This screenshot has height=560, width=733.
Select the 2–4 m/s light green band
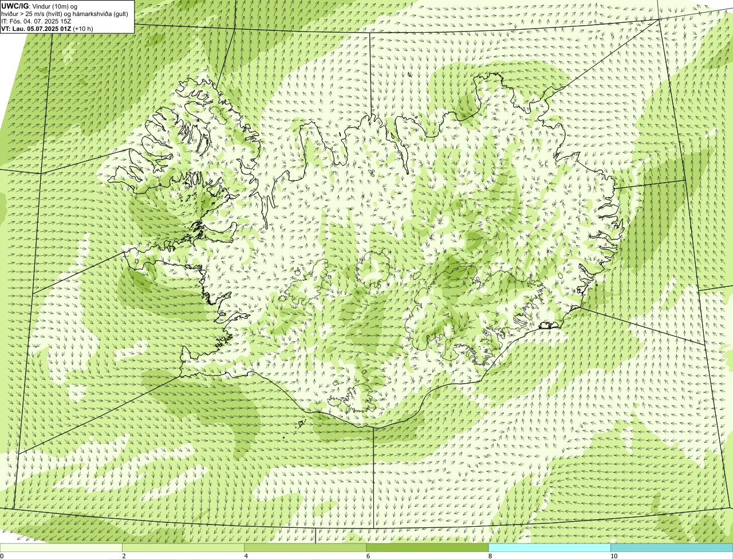point(183,548)
